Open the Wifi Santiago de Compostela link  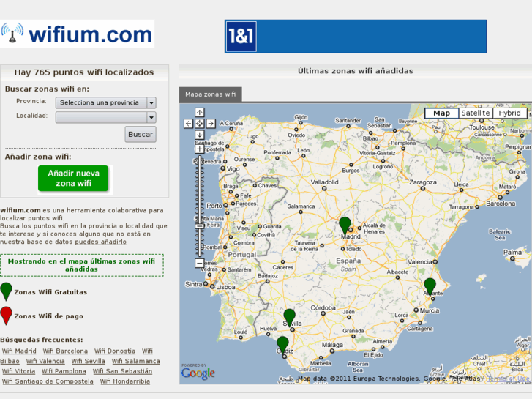pyautogui.click(x=48, y=381)
